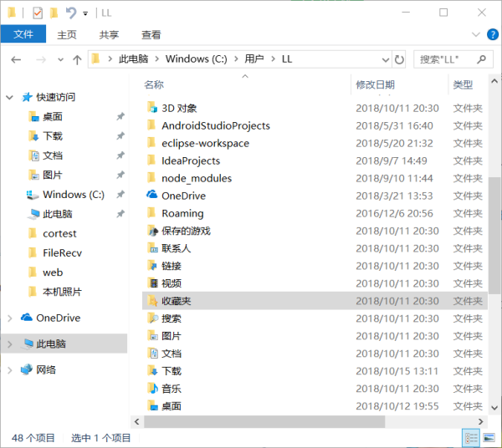This screenshot has width=502, height=448.
Task: Click LL in the address bar path
Action: tap(287, 59)
